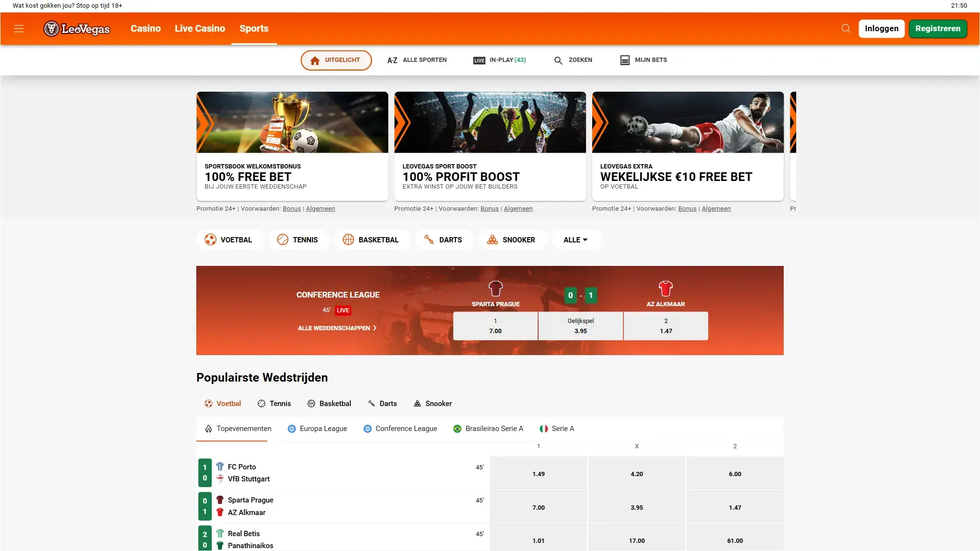Image resolution: width=980 pixels, height=551 pixels.
Task: Pick FC Porto win odds 1.49
Action: tap(538, 474)
